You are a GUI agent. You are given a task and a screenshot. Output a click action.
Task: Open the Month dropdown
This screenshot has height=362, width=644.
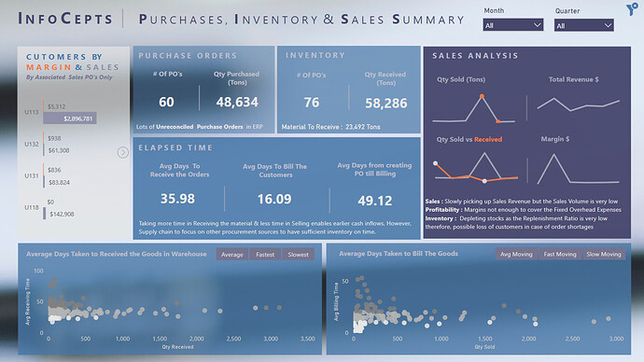[x=513, y=25]
